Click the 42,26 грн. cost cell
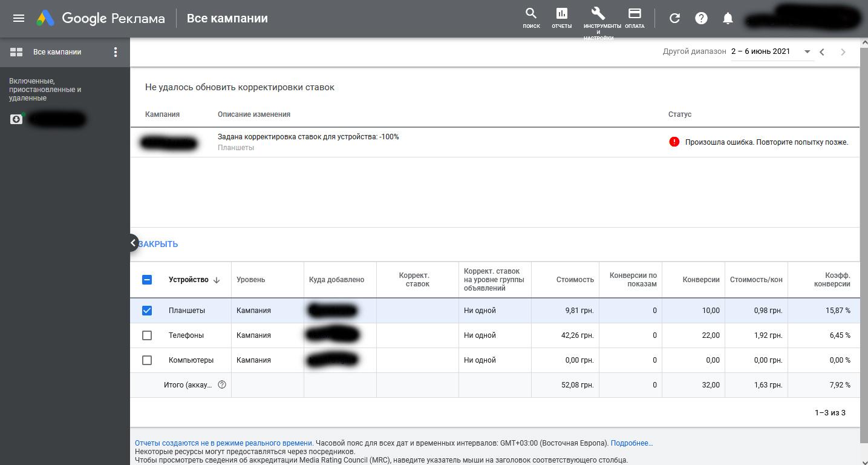Viewport: 868px width, 465px height. pyautogui.click(x=577, y=335)
